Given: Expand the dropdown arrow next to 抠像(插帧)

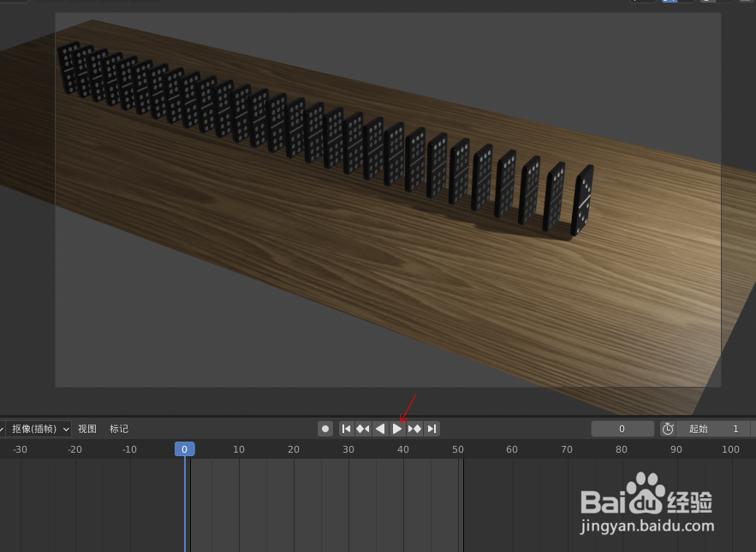Looking at the screenshot, I should click(66, 429).
